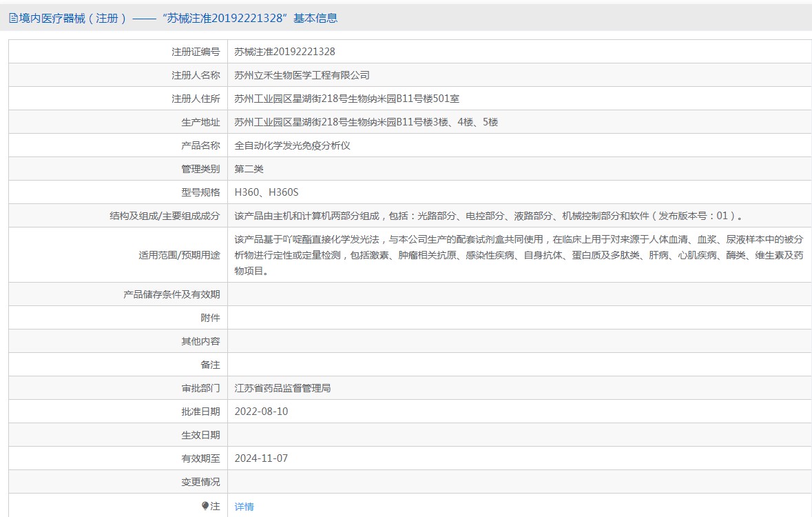Click the 变更情况 row label
Image resolution: width=812 pixels, height=517 pixels.
point(200,482)
